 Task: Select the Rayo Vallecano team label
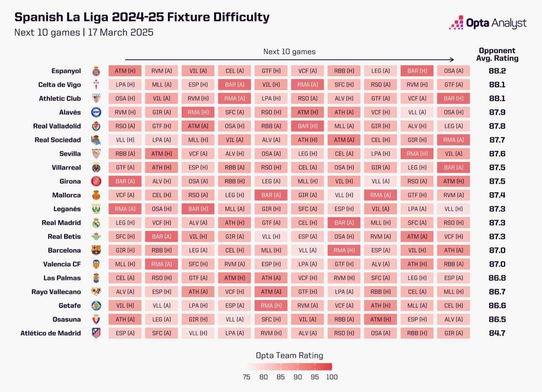coord(56,292)
